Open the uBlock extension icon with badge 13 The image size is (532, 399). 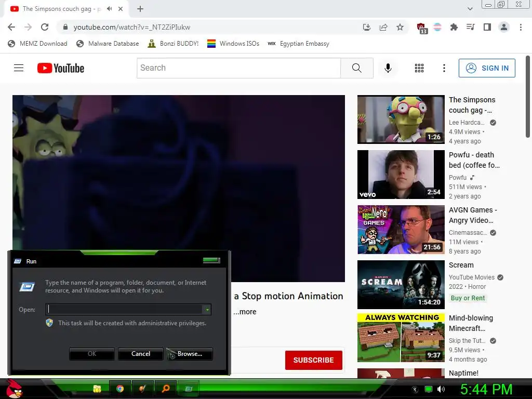422,28
